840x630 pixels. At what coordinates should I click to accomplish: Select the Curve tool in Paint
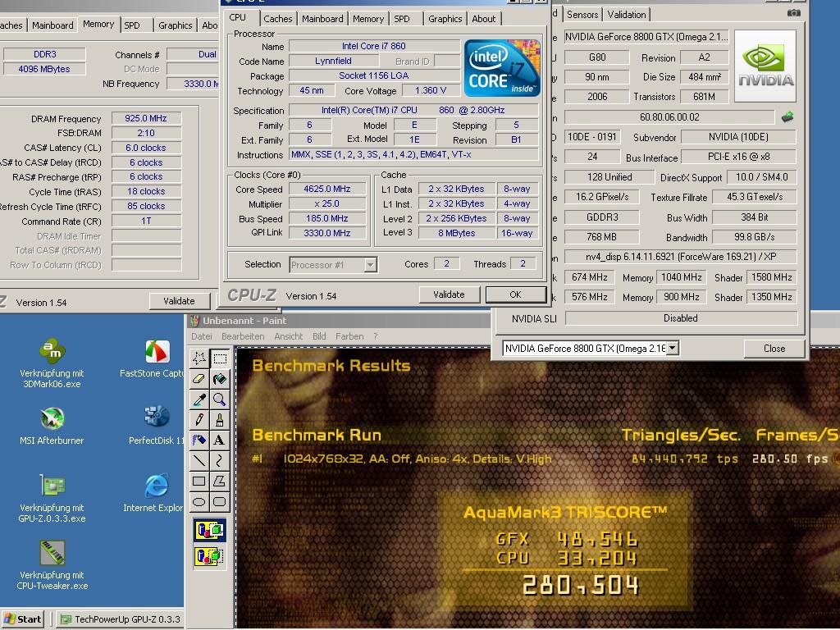pyautogui.click(x=220, y=460)
